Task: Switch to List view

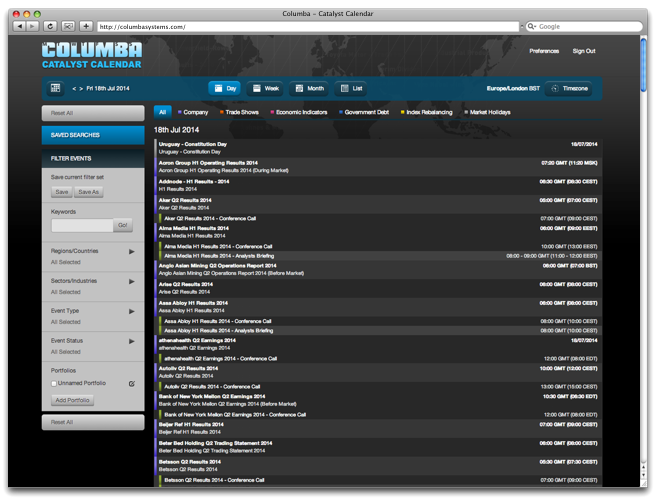Action: click(351, 89)
